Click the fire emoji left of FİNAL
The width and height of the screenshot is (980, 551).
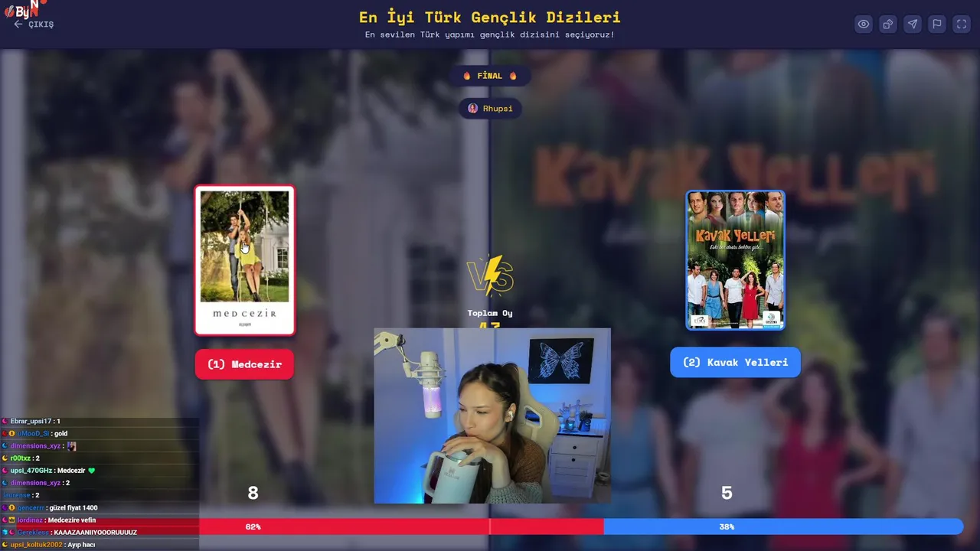click(467, 76)
